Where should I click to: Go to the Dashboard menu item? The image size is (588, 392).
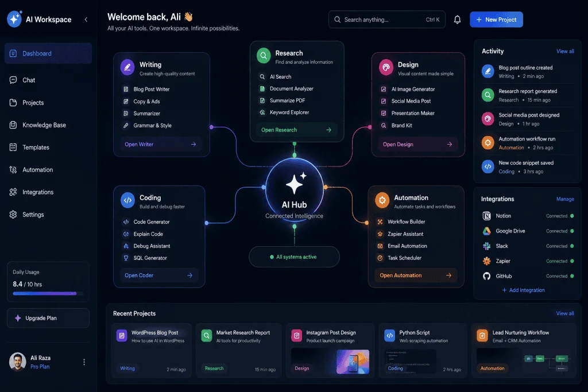48,53
